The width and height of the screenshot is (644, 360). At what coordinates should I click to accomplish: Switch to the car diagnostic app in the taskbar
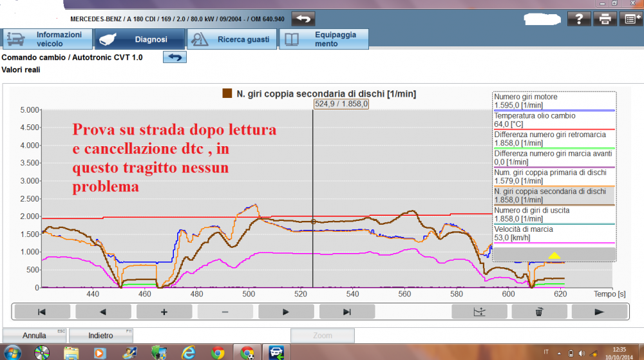point(276,353)
